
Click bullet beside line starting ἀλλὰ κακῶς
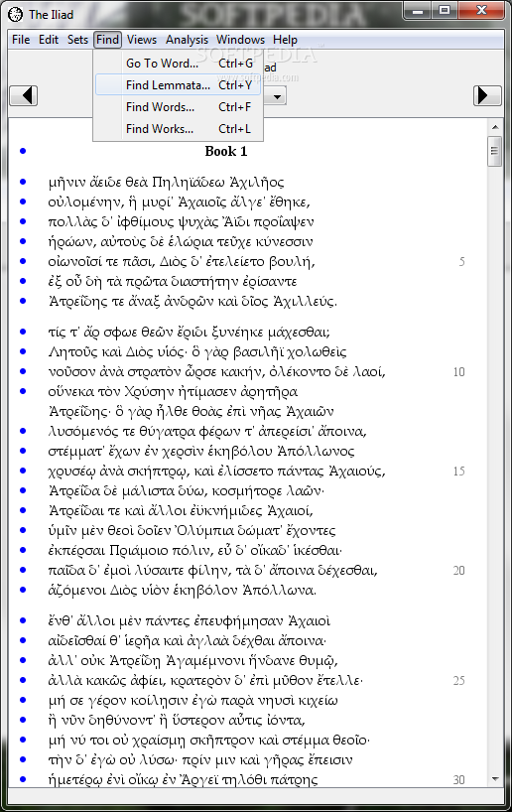pos(23,680)
